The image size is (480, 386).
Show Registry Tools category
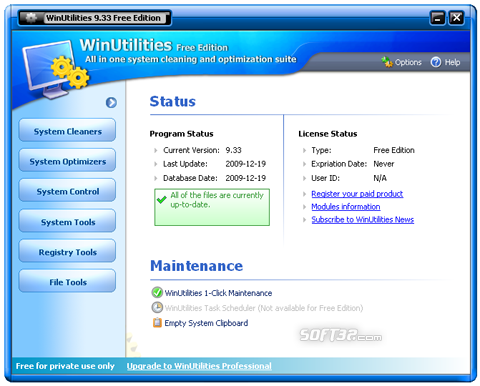click(67, 251)
